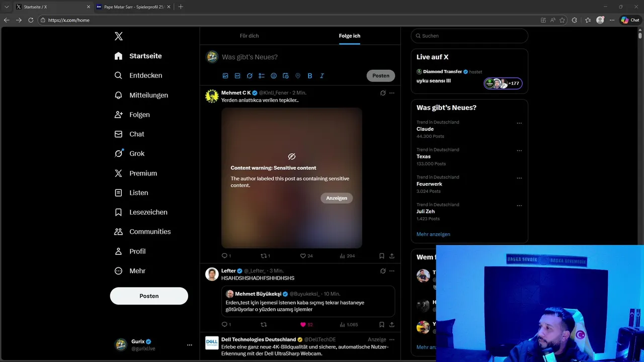This screenshot has height=362, width=644.
Task: Open the more options on Mehmet C K's post
Action: pyautogui.click(x=392, y=93)
